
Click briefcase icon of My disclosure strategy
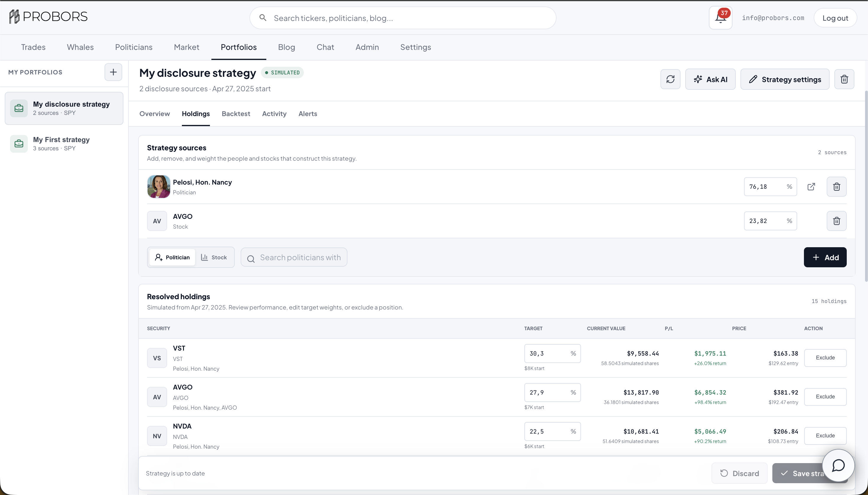coord(19,108)
